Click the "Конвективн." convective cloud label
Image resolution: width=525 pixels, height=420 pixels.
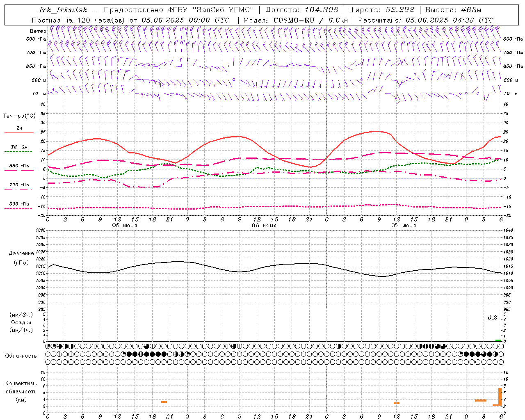coord(21,383)
